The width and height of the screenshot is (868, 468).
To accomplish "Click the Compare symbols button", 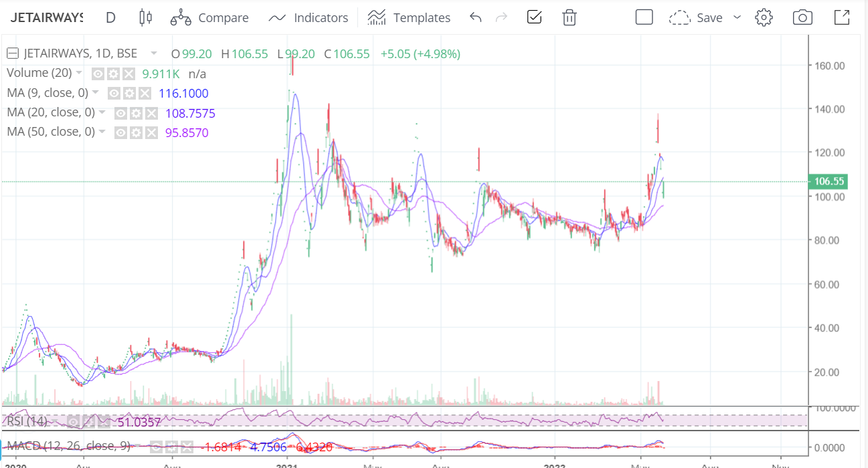I will coord(209,17).
